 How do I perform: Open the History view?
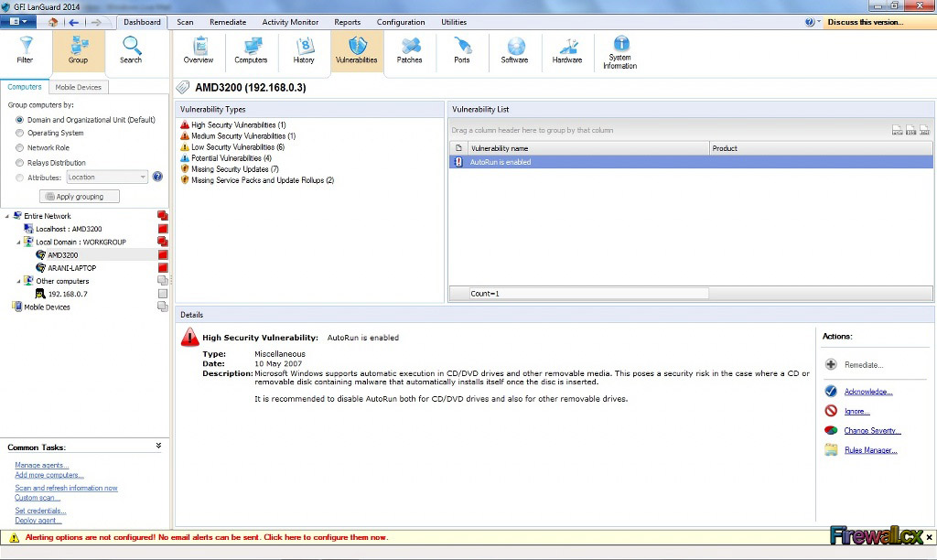(304, 50)
